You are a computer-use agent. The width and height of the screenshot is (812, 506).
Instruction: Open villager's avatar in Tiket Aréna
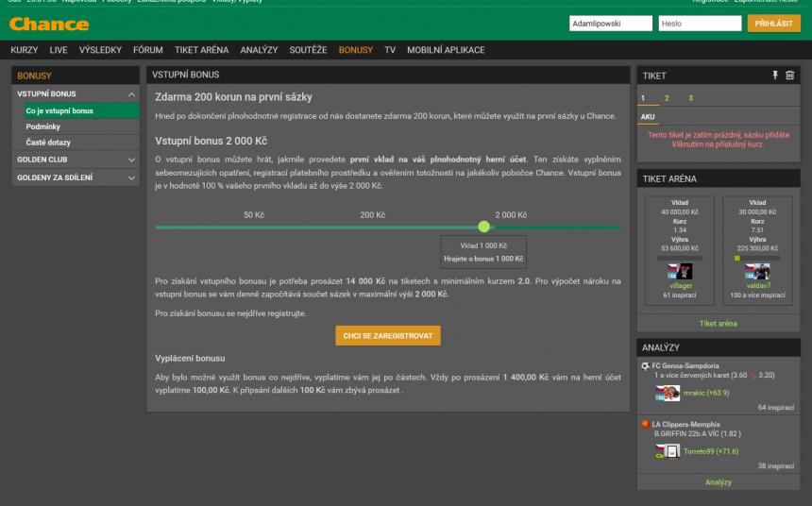(680, 271)
